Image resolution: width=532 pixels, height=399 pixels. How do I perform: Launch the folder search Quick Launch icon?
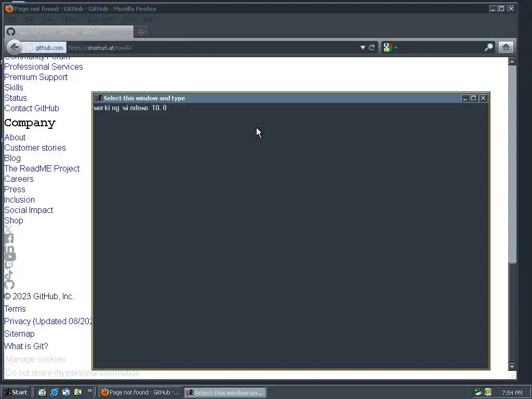pyautogui.click(x=78, y=392)
